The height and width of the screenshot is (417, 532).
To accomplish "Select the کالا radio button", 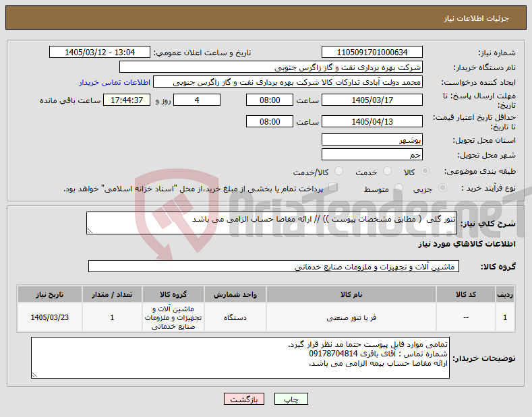I will click(x=425, y=171).
